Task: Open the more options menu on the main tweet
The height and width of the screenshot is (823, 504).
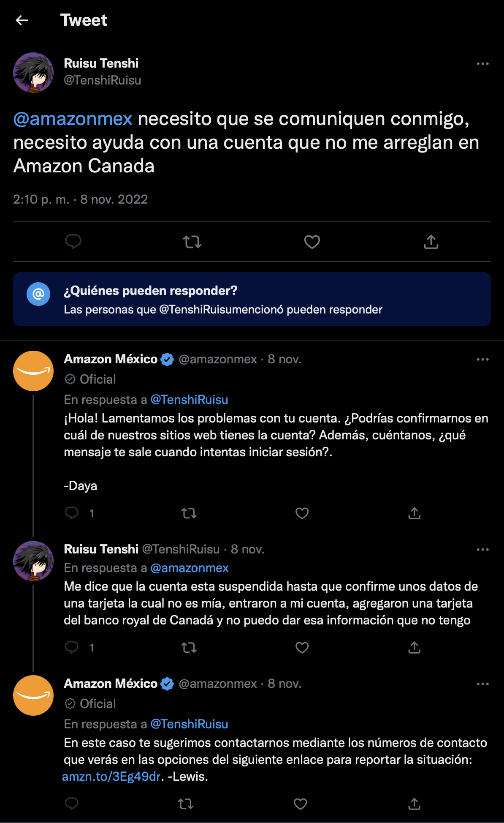Action: click(482, 63)
